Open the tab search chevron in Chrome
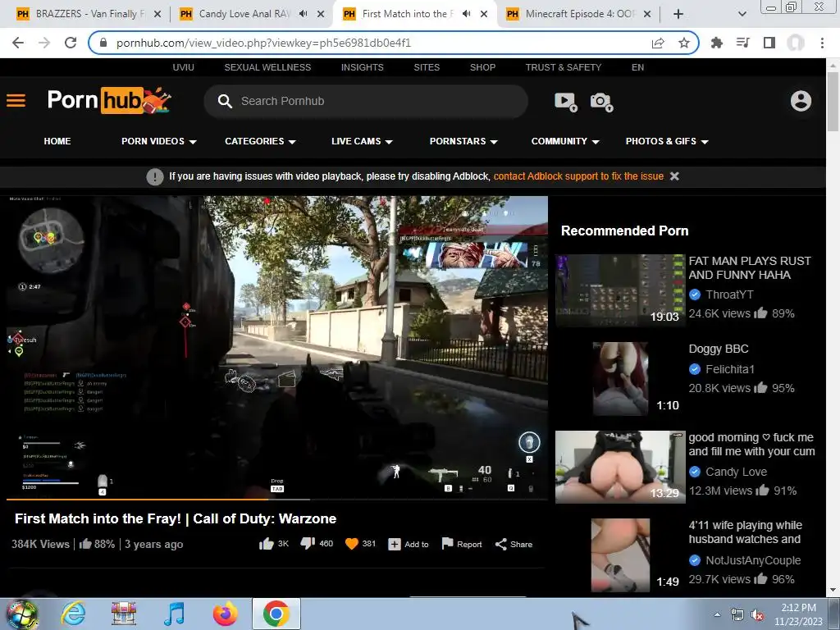This screenshot has height=630, width=840. [x=742, y=14]
